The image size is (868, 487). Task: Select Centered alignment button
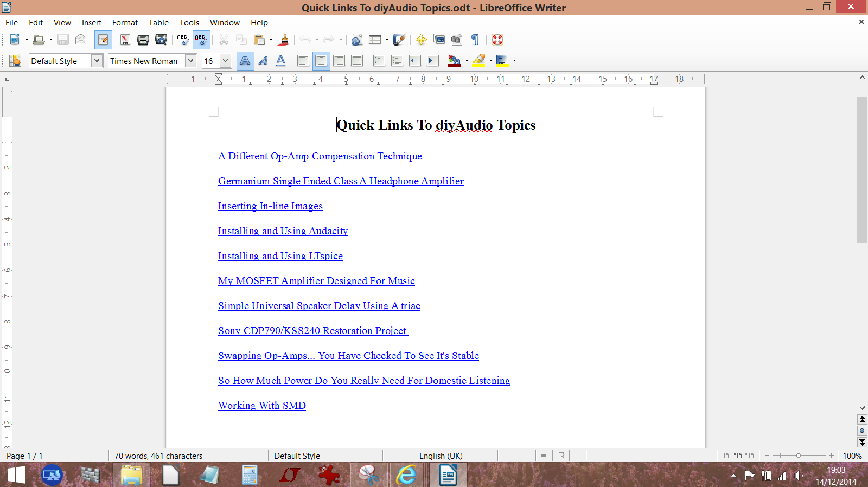pos(321,61)
